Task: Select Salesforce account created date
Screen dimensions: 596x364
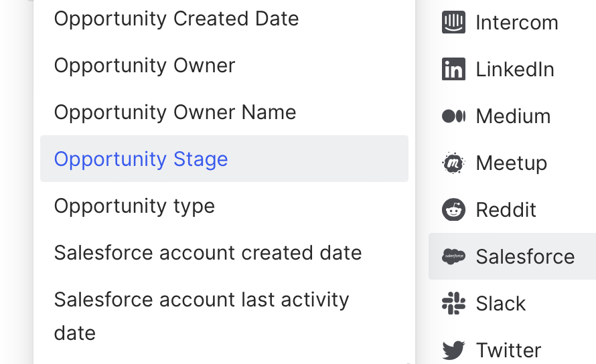Action: pyautogui.click(x=208, y=253)
